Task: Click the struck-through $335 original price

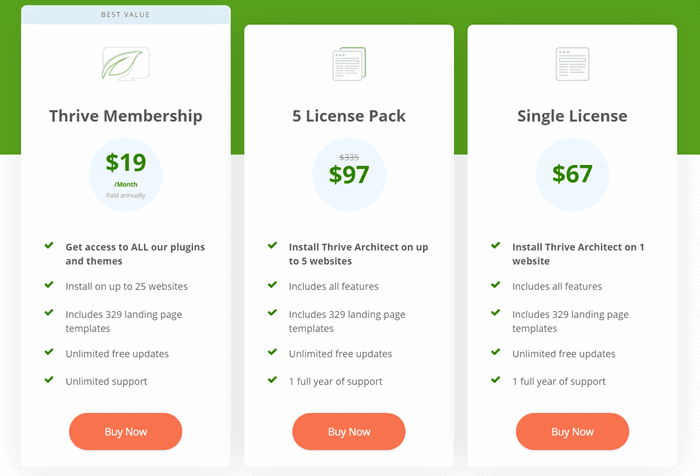Action: point(349,157)
